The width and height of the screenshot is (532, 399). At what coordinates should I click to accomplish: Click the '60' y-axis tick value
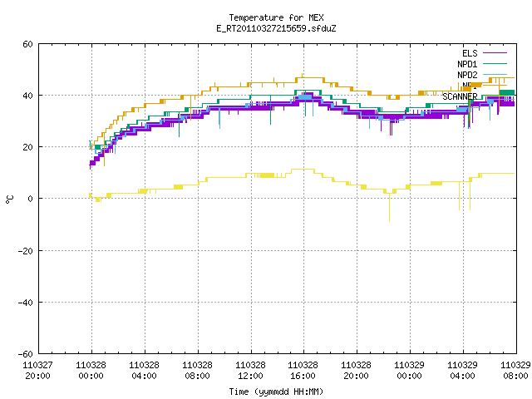pos(27,44)
